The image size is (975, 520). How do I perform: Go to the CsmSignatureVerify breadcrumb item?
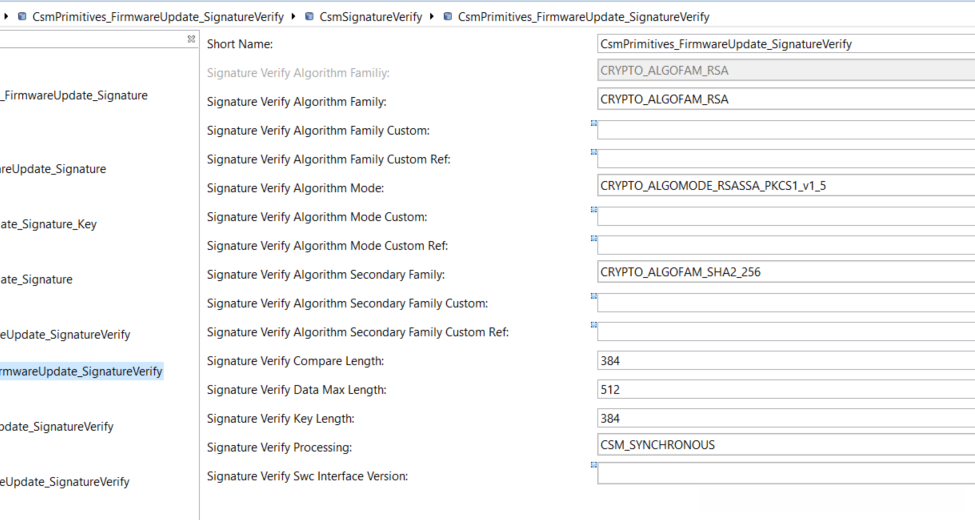click(371, 17)
